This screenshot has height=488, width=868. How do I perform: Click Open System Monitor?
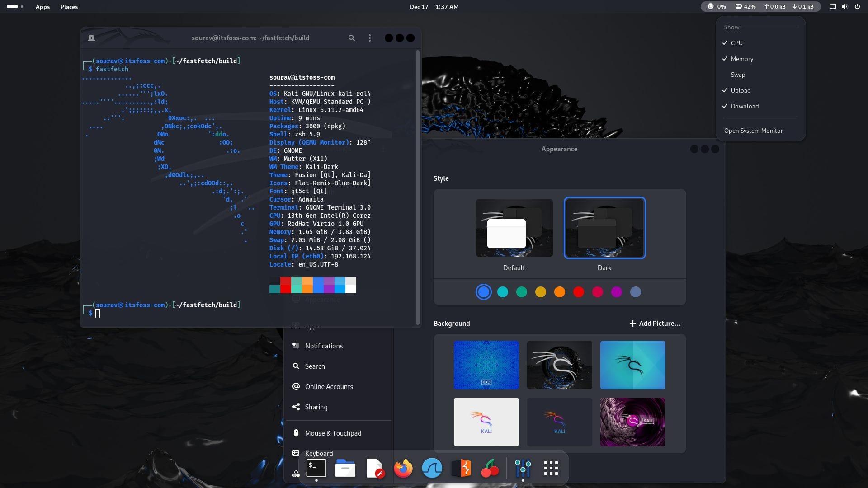point(753,131)
